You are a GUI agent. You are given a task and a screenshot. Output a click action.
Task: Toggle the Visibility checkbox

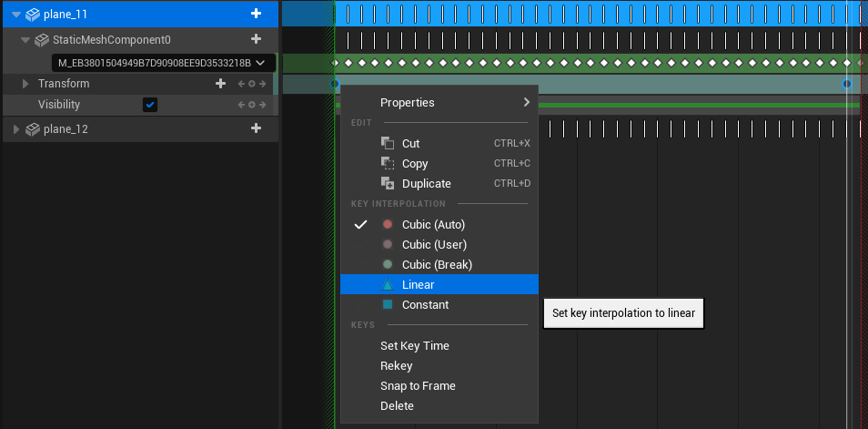(x=150, y=104)
